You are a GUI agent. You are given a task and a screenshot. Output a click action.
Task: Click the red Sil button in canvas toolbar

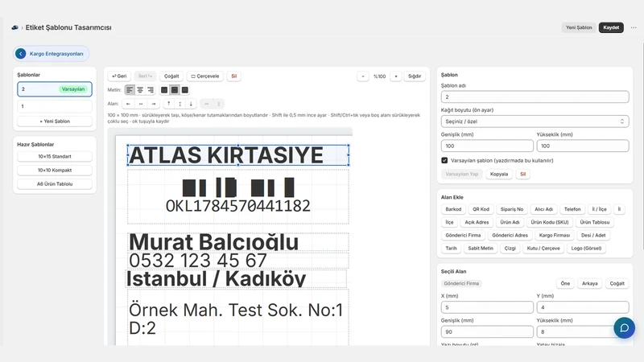pos(233,76)
